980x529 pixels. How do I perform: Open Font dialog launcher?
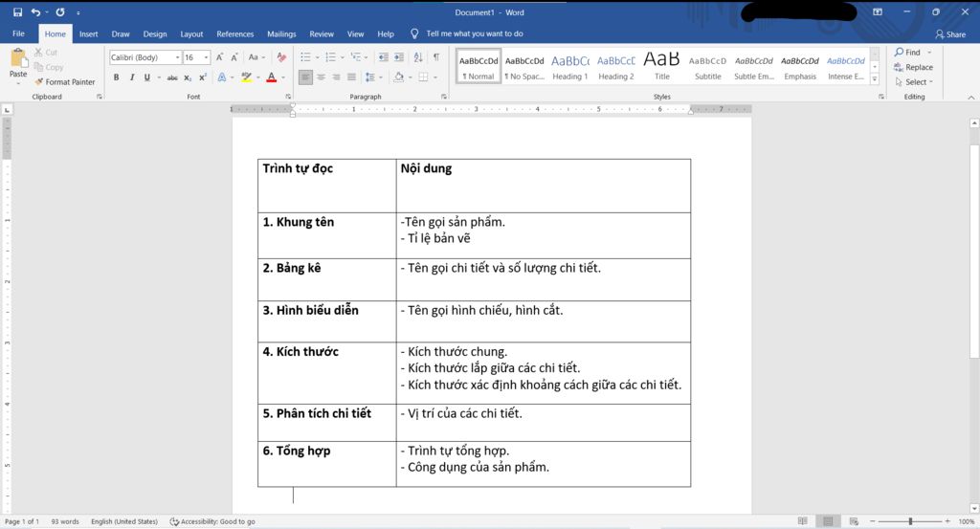288,97
